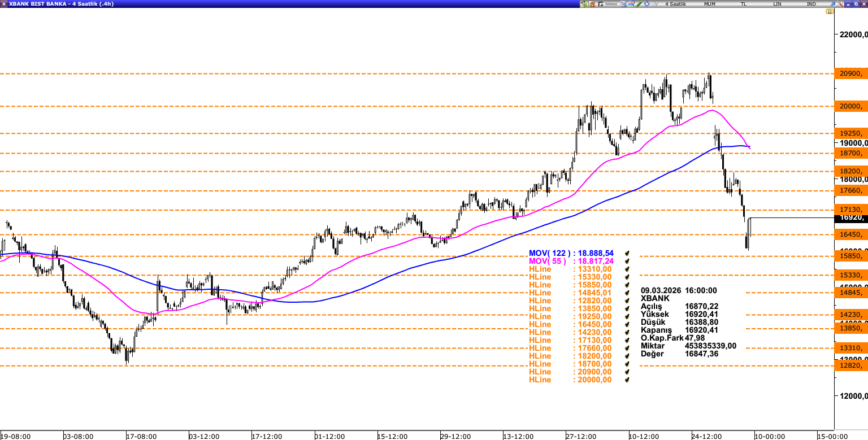Click the colored matrix chart icon
This screenshot has height=440, width=868.
click(623, 4)
